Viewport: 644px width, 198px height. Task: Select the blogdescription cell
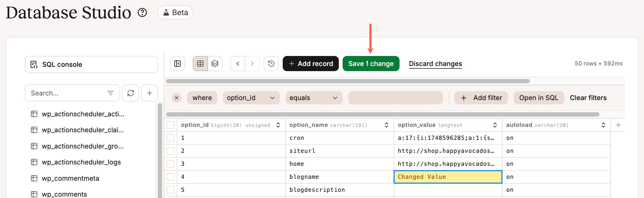pos(340,190)
